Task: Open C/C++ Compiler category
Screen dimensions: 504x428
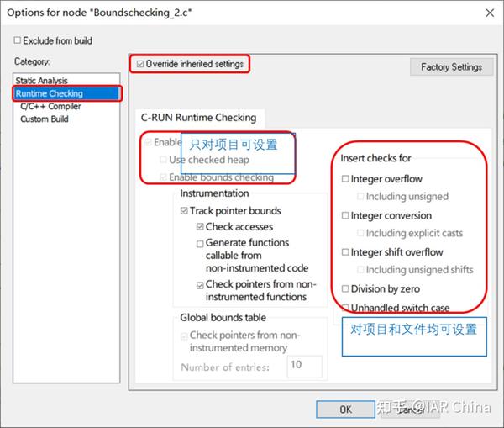Action: [x=50, y=106]
